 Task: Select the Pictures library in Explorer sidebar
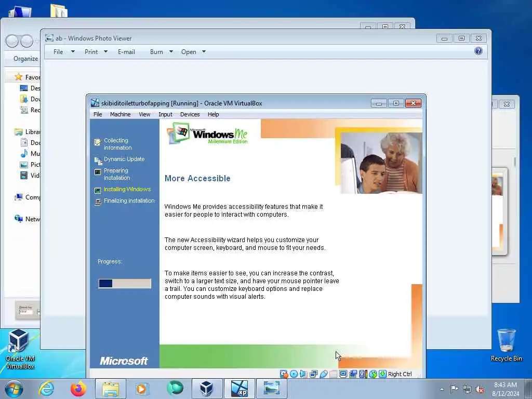[30, 165]
